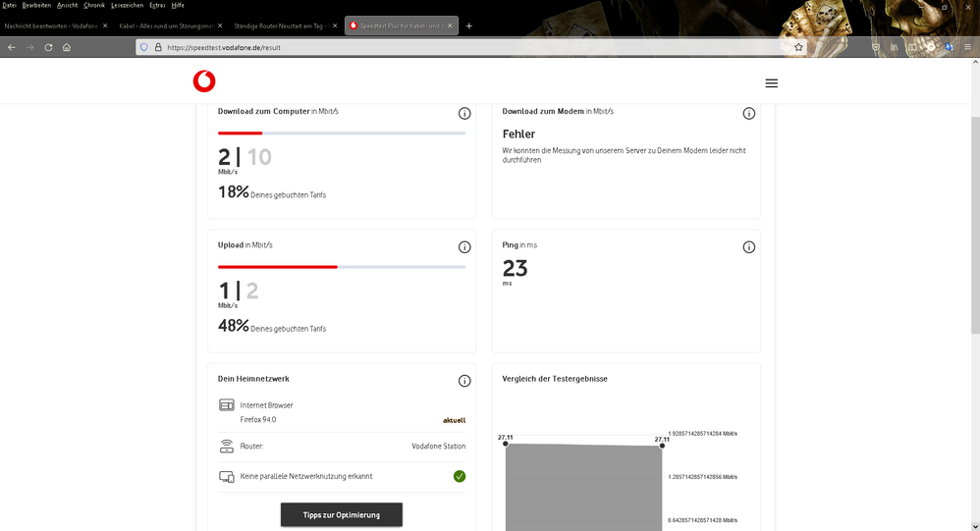Close the Nachricht beantworten tab
This screenshot has height=531, width=980.
pos(105,26)
